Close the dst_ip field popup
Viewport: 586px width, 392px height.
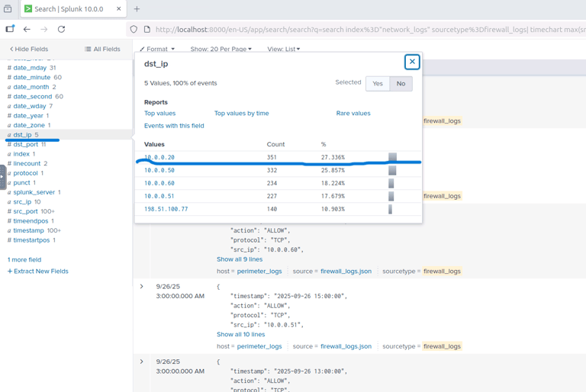pyautogui.click(x=412, y=62)
